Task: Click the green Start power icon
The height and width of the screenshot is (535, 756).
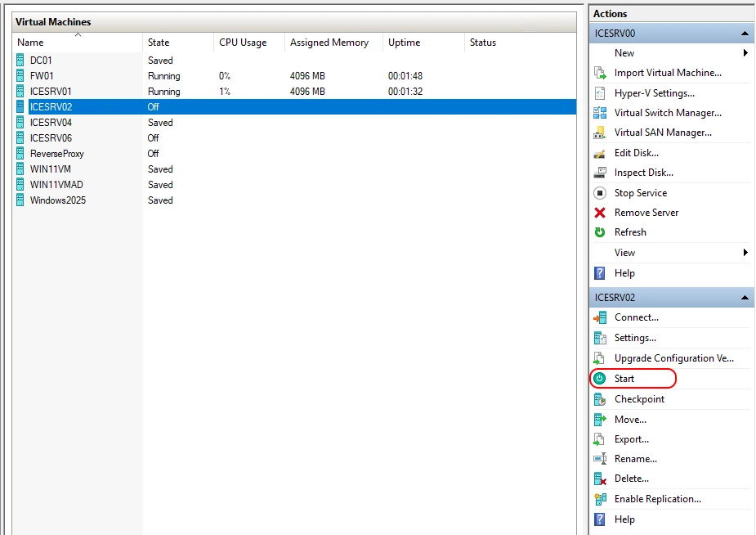Action: tap(600, 379)
